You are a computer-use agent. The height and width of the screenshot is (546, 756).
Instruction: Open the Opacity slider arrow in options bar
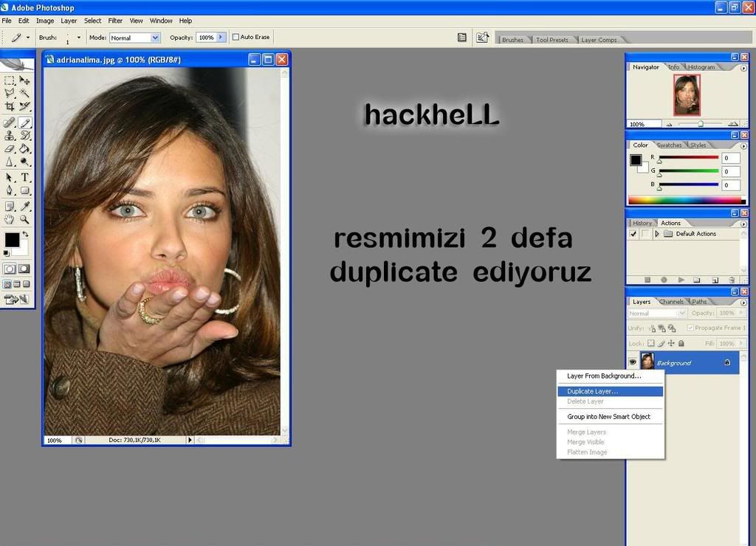pyautogui.click(x=221, y=37)
